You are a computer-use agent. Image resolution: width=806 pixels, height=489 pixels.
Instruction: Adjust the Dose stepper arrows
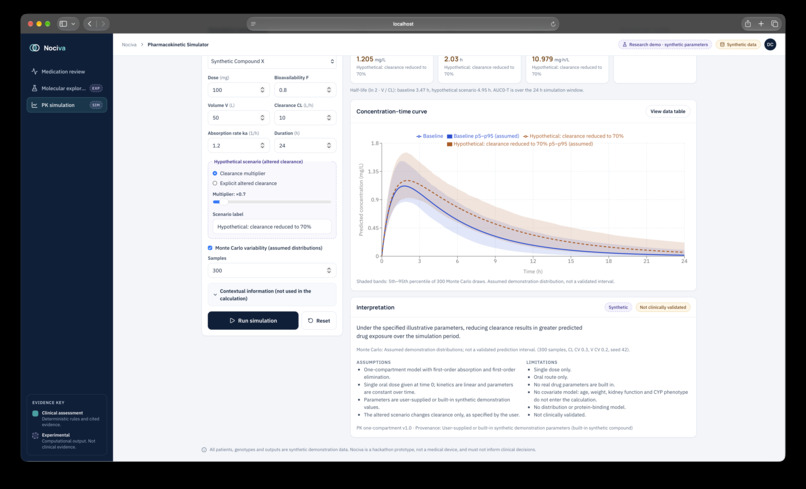(x=262, y=90)
